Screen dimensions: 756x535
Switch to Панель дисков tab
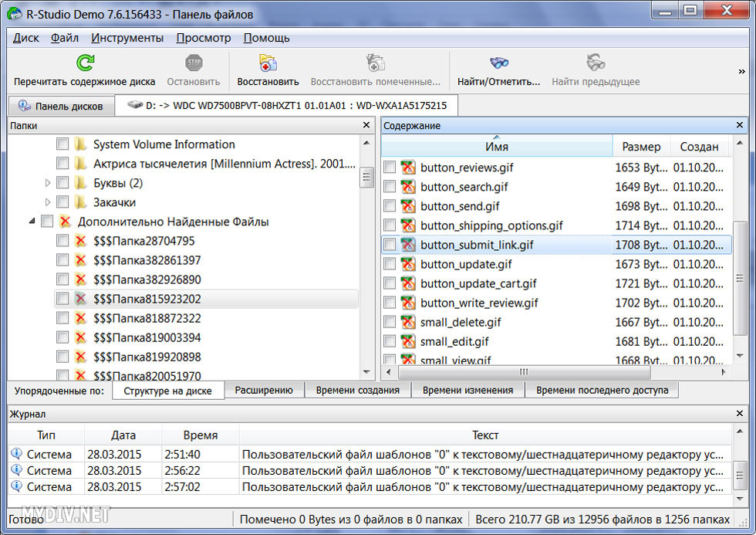tap(60, 106)
